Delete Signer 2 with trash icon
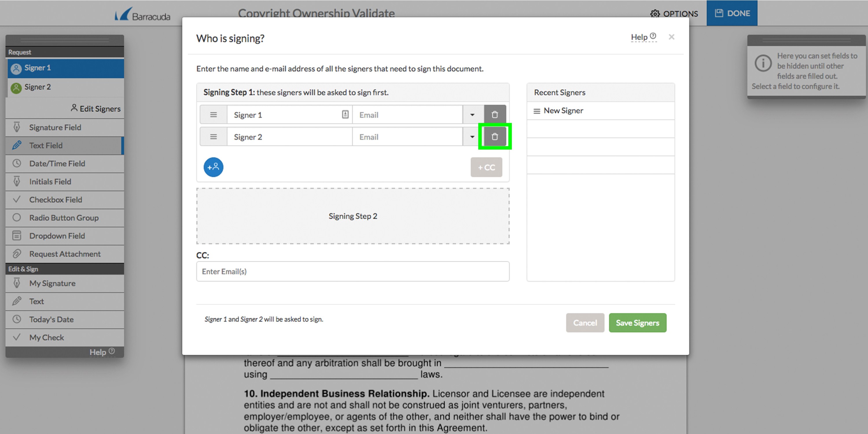The height and width of the screenshot is (434, 868). (x=494, y=137)
